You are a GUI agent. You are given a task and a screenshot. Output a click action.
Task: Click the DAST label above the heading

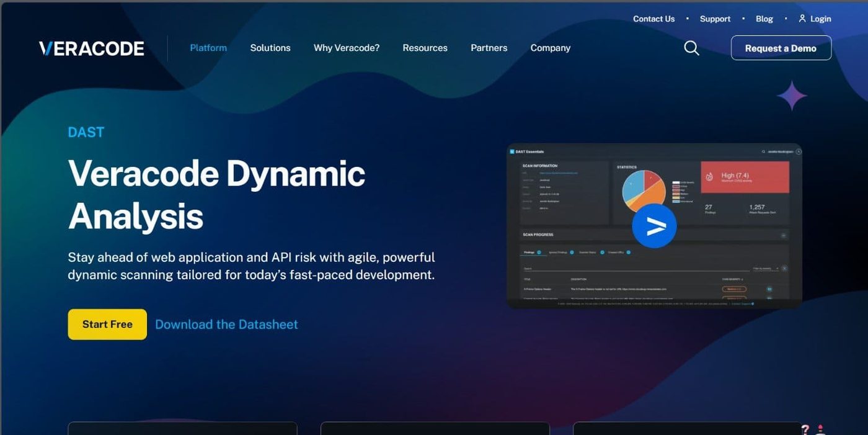pyautogui.click(x=86, y=132)
